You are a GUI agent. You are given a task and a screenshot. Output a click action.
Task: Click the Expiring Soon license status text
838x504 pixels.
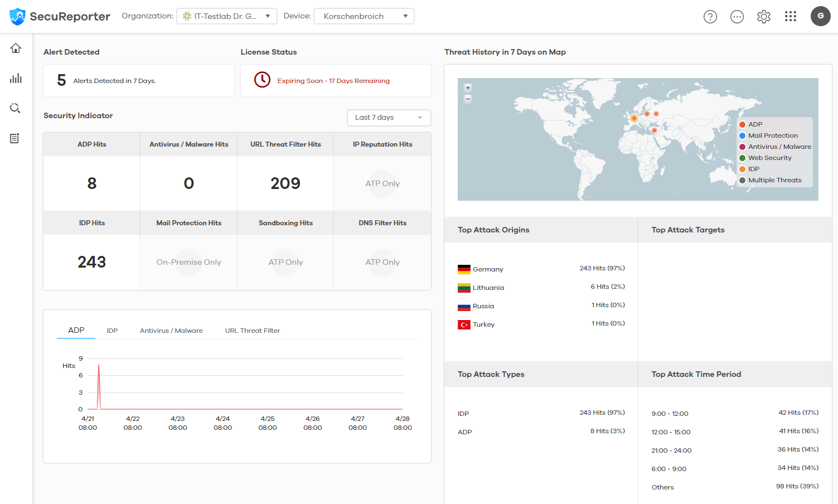tap(333, 81)
